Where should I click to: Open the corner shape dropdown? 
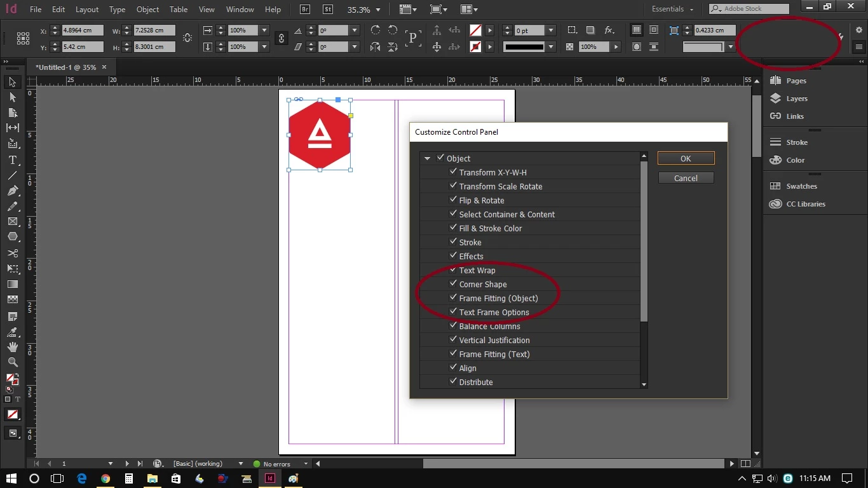click(x=731, y=46)
